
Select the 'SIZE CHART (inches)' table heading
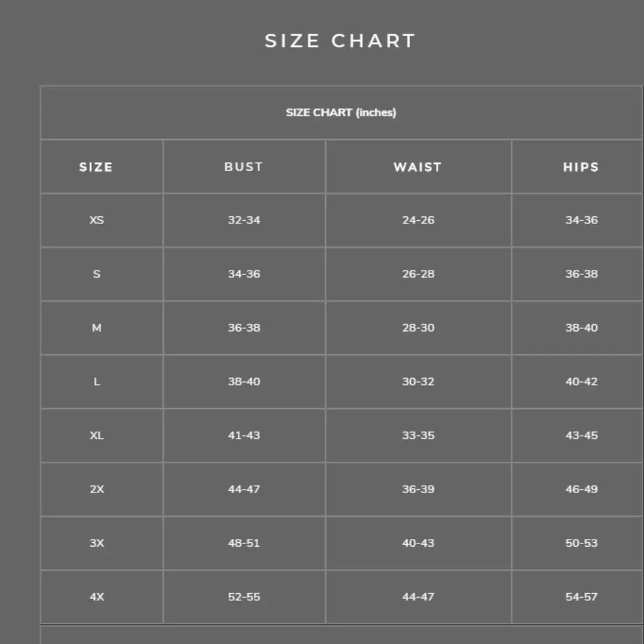pos(341,112)
